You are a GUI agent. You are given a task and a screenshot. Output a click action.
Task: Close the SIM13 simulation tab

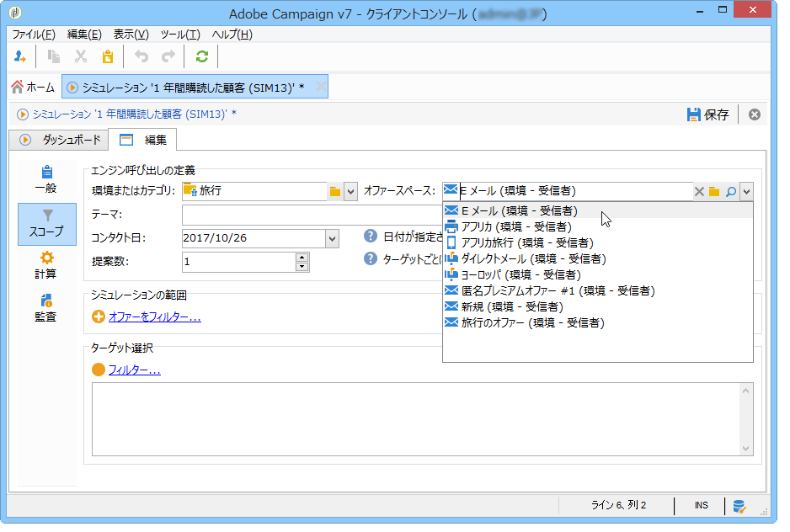[x=320, y=87]
